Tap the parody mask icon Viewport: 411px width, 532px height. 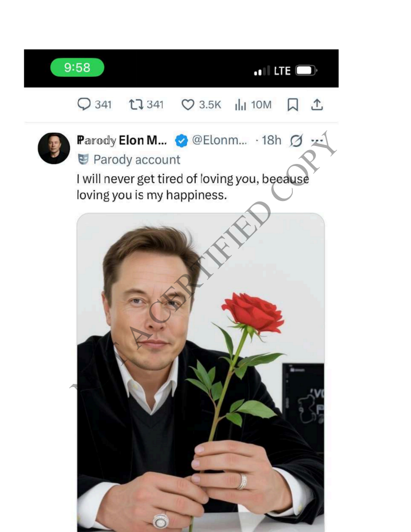click(83, 159)
